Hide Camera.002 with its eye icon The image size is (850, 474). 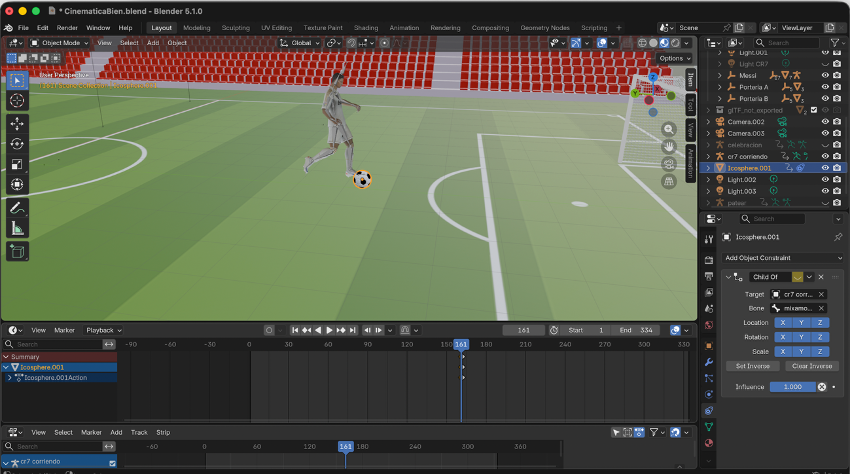pos(825,121)
